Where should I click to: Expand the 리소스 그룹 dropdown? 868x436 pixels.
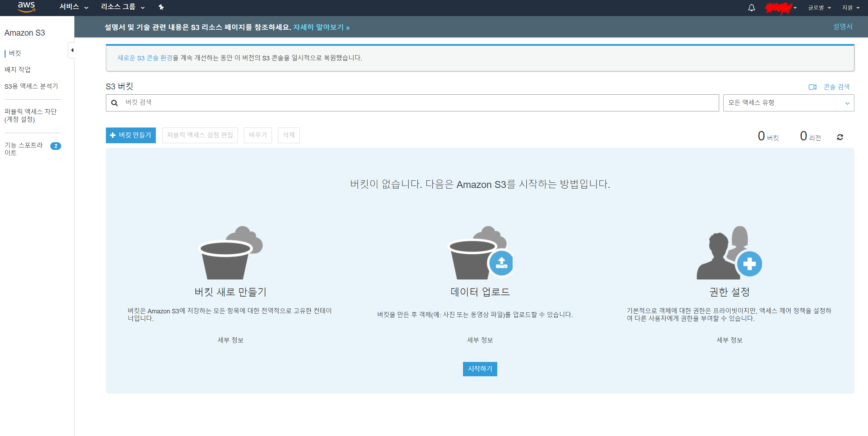pos(122,7)
